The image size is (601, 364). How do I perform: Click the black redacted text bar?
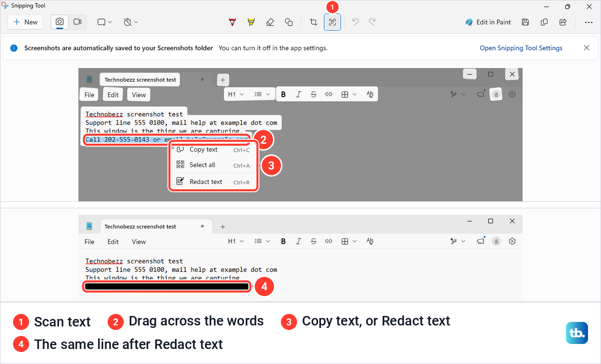point(167,287)
